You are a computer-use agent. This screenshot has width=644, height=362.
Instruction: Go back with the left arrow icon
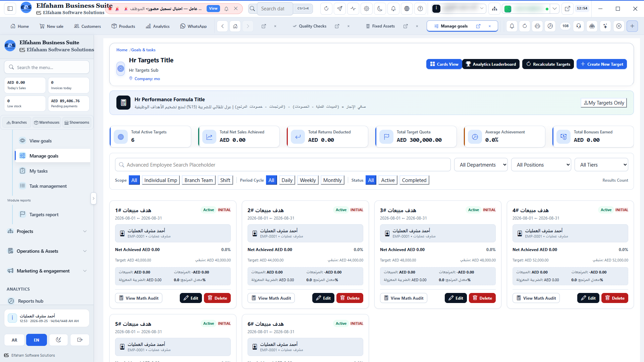[x=222, y=26]
